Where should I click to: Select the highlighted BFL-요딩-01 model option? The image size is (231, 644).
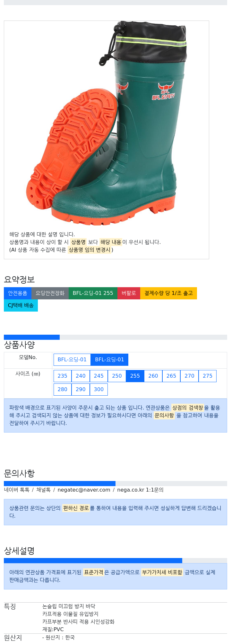(x=109, y=360)
